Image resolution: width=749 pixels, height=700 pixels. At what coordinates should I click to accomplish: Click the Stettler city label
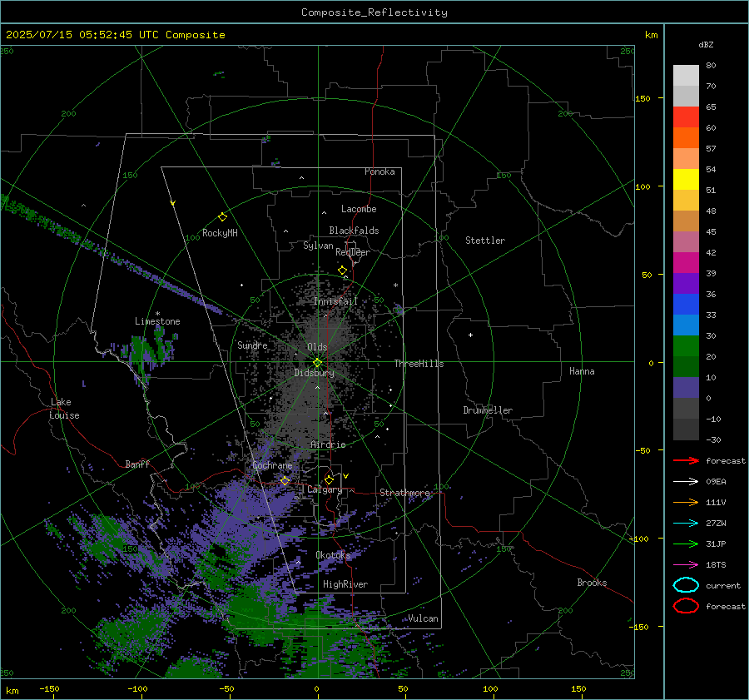pos(485,241)
